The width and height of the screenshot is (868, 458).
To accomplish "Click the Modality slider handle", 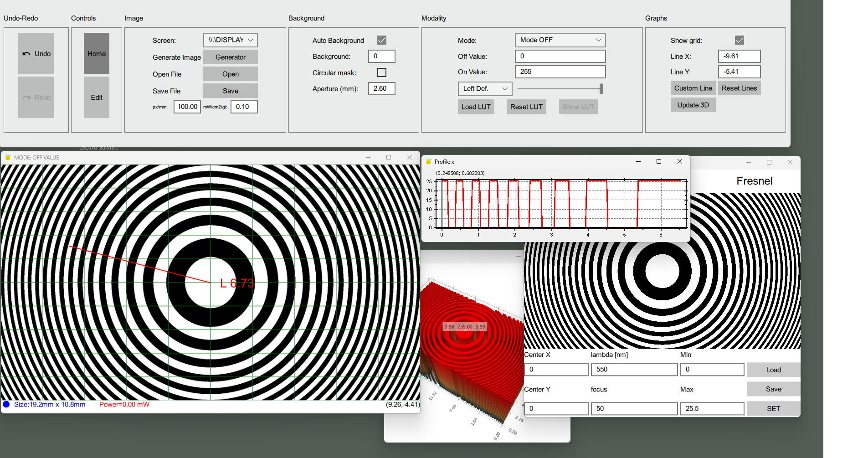I will click(601, 88).
